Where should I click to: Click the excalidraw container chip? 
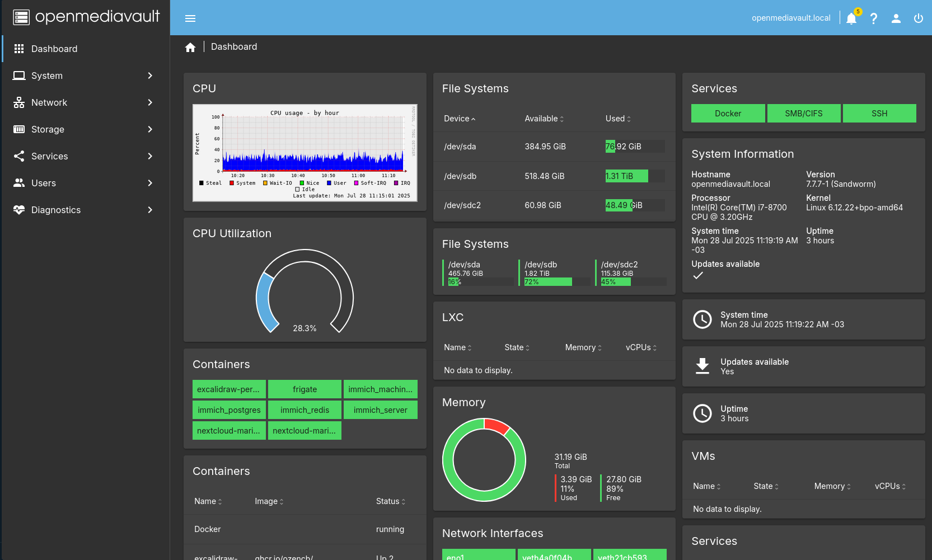click(x=229, y=389)
